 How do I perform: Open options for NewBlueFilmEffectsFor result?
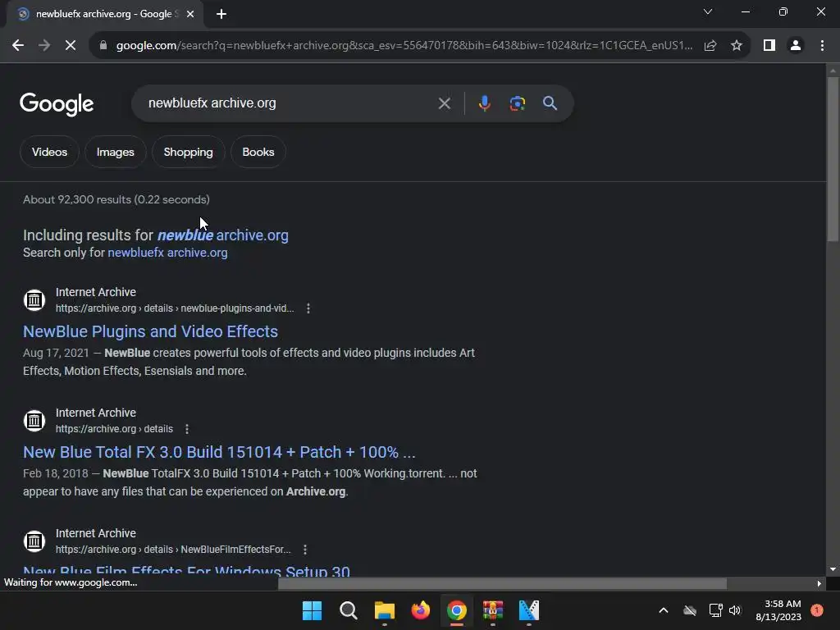(x=305, y=550)
